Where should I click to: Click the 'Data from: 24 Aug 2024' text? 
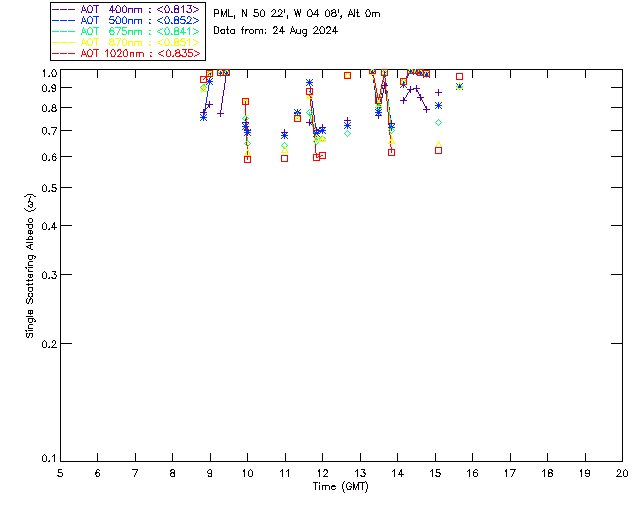point(276,30)
